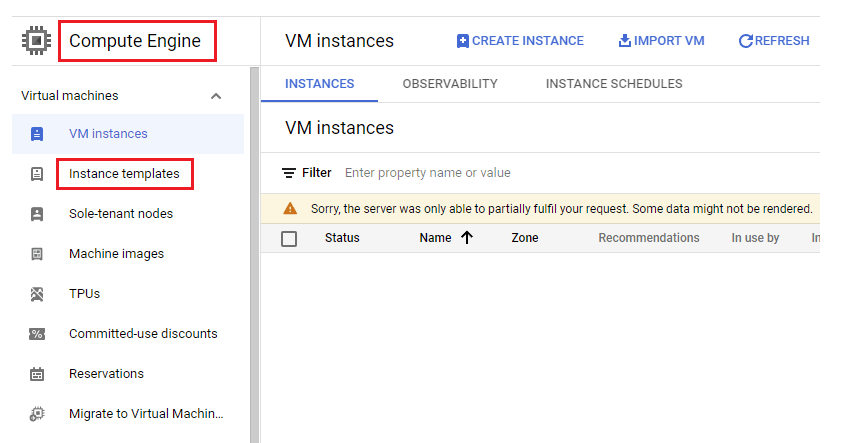Click the Name column sort arrow
The image size is (841, 443).
[467, 238]
